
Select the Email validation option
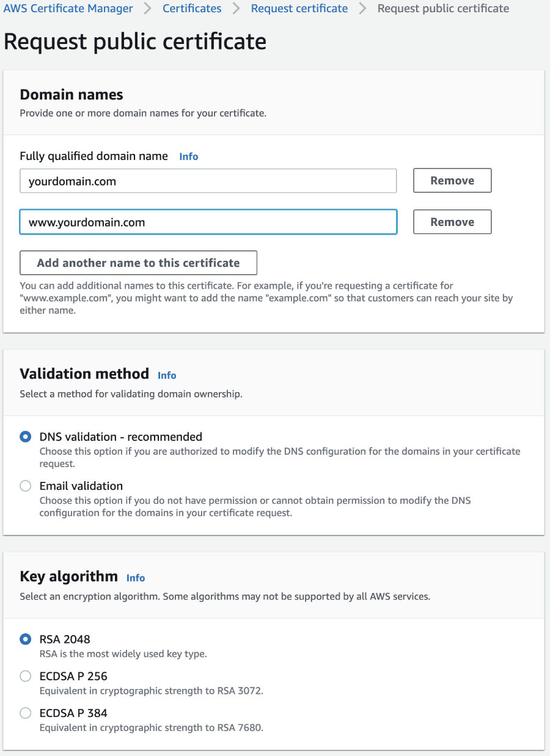click(x=25, y=486)
